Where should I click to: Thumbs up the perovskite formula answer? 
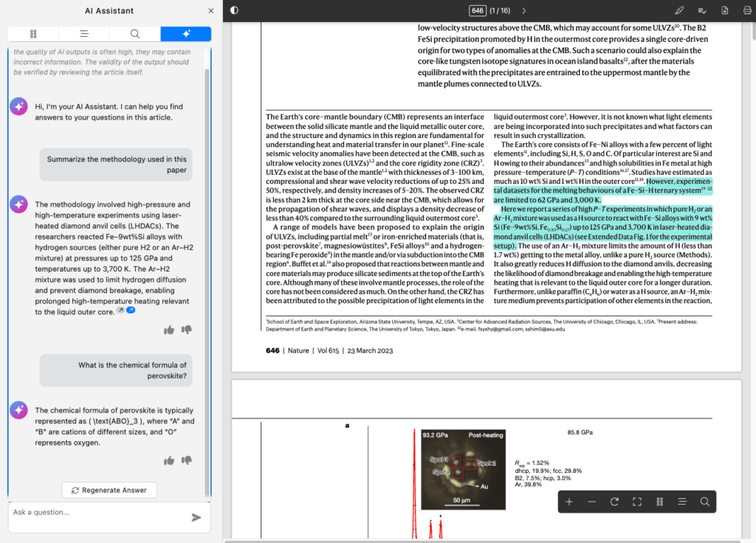[169, 460]
